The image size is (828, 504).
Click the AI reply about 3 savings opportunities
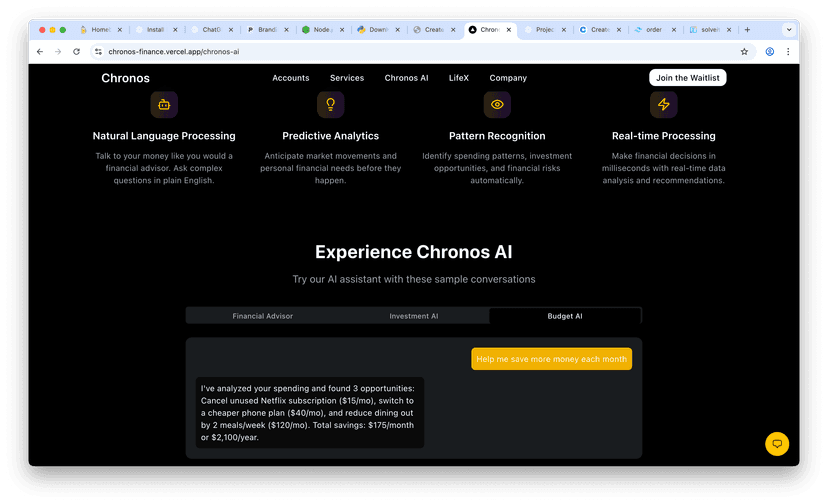click(309, 413)
